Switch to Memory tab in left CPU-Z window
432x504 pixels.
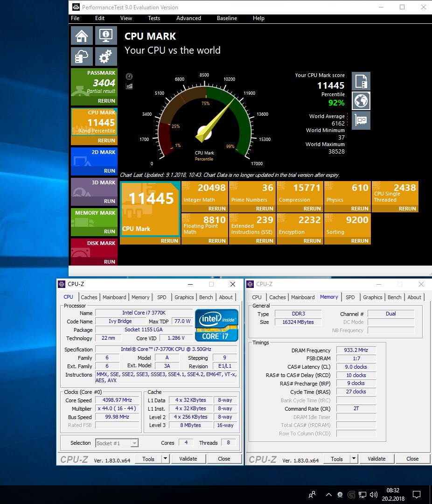click(x=140, y=297)
